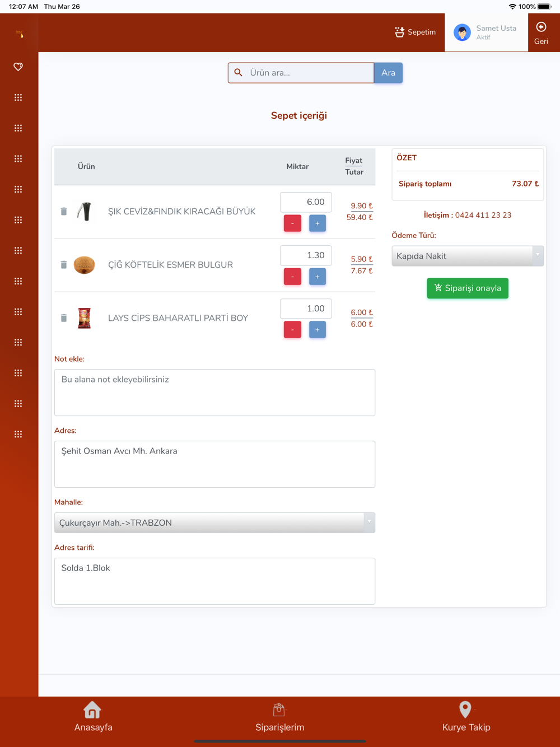Click the 1.00 quantity field

pos(306,309)
